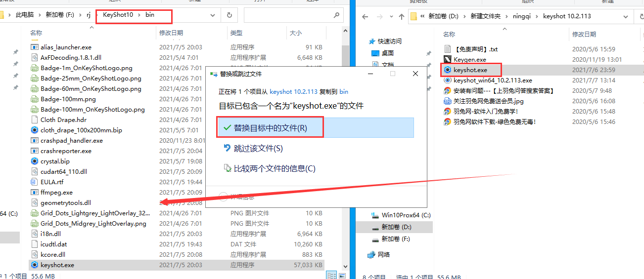The image size is (644, 279).
Task: Click ffmpeg.exe application icon
Action: (35, 193)
